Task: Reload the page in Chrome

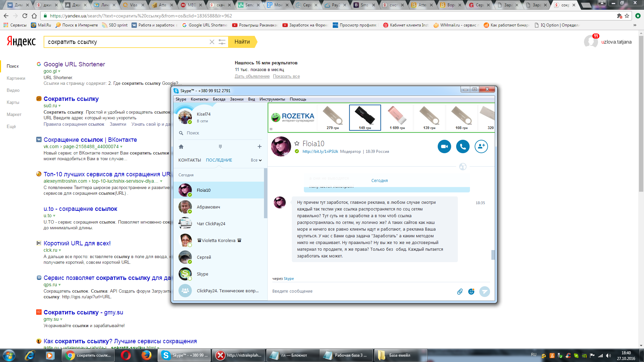Action: coord(25,16)
